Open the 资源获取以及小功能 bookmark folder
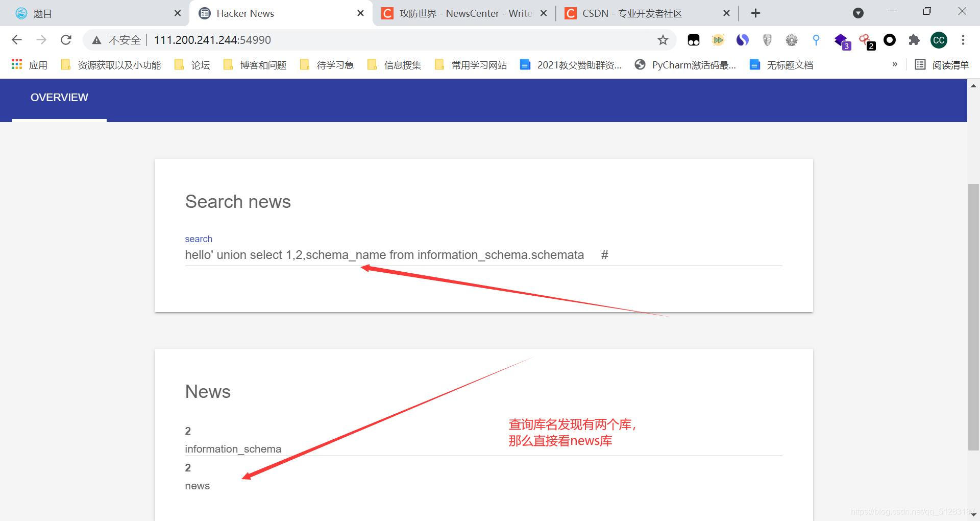 pos(110,64)
